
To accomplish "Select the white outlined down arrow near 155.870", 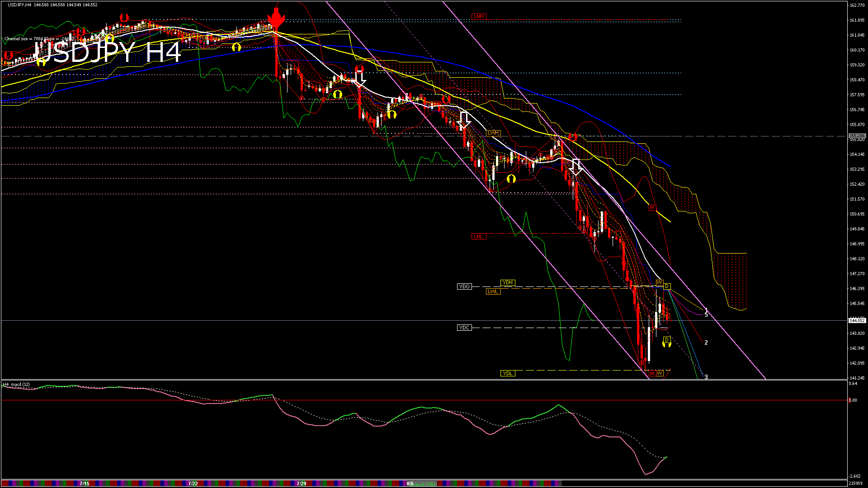I will pyautogui.click(x=464, y=121).
